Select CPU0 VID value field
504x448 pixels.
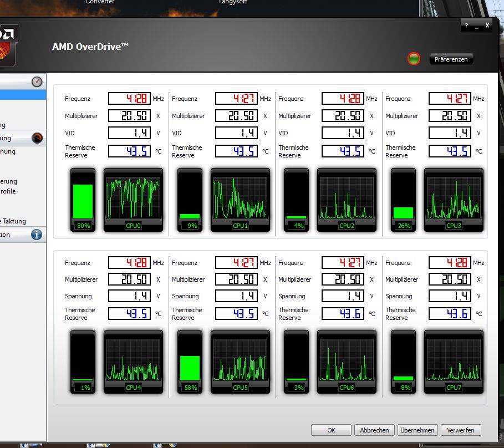(x=129, y=133)
